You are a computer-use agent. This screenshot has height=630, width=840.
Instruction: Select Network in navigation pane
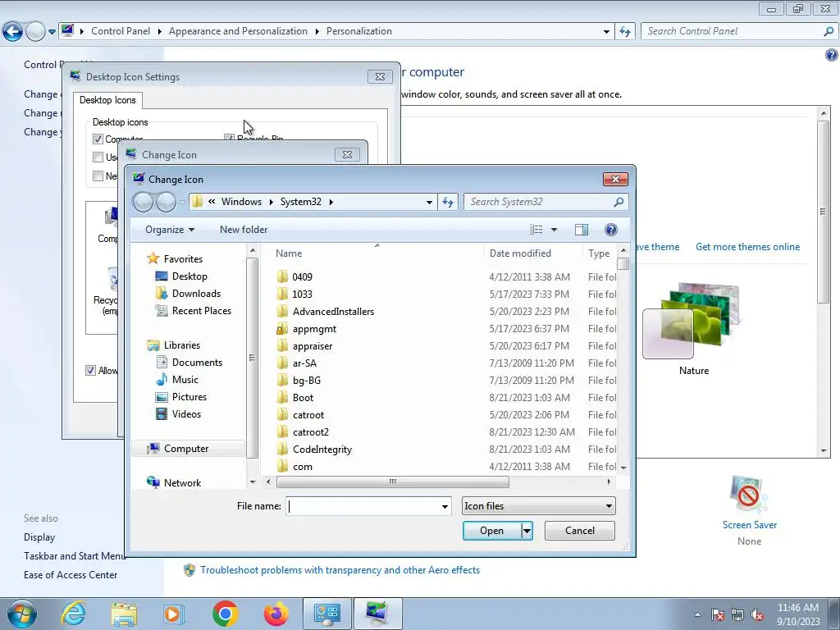click(182, 482)
